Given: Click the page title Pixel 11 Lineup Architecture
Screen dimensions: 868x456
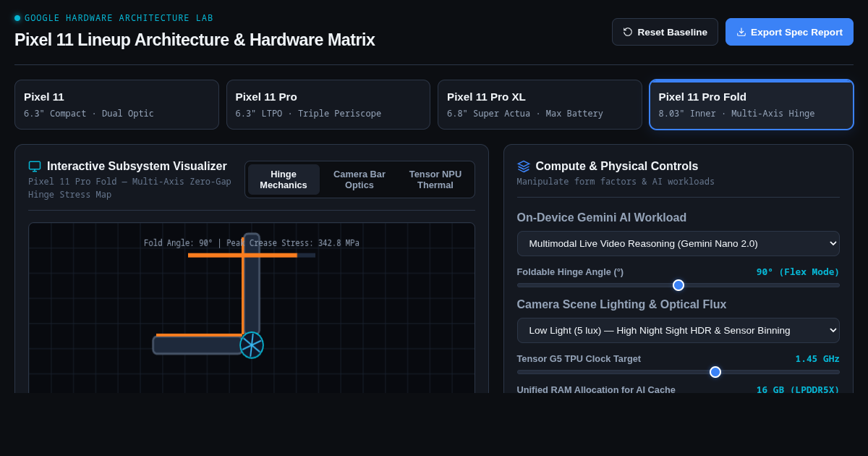Looking at the screenshot, I should pyautogui.click(x=195, y=40).
